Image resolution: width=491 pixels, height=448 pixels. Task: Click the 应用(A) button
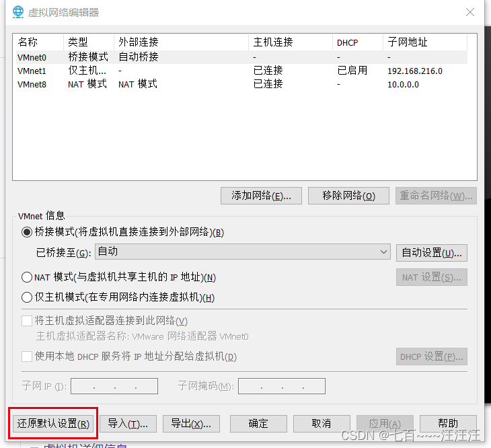385,424
